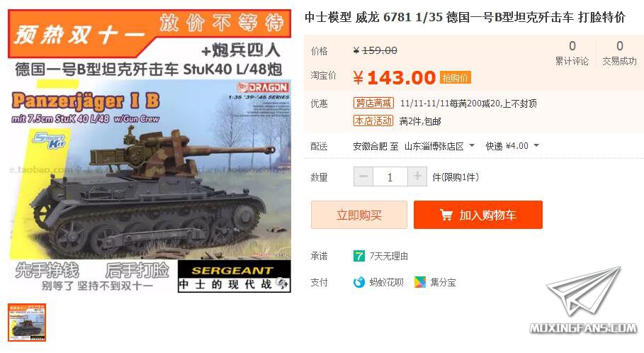Image resolution: width=644 pixels, height=353 pixels.
Task: Click the 本店活动 shop activity tag
Action: (373, 121)
